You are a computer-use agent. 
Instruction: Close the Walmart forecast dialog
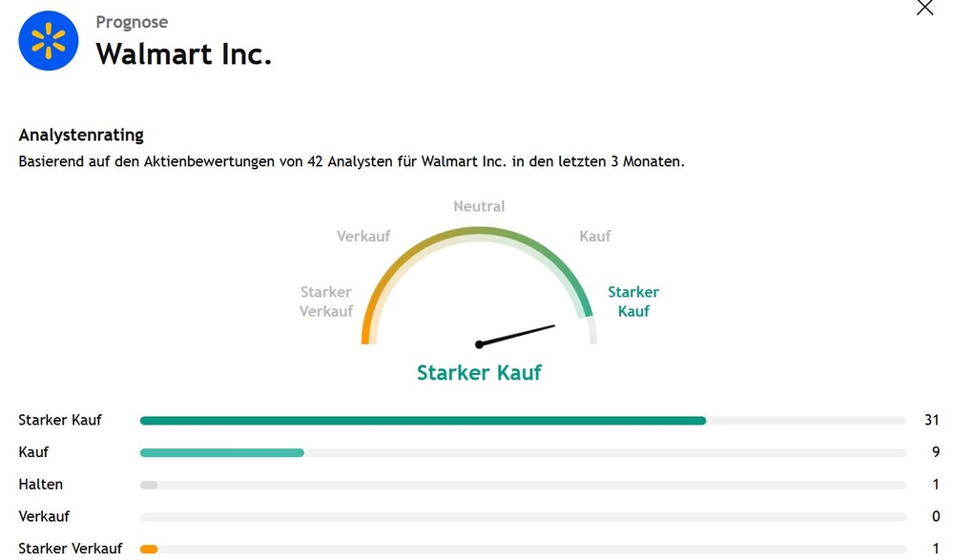coord(924,8)
